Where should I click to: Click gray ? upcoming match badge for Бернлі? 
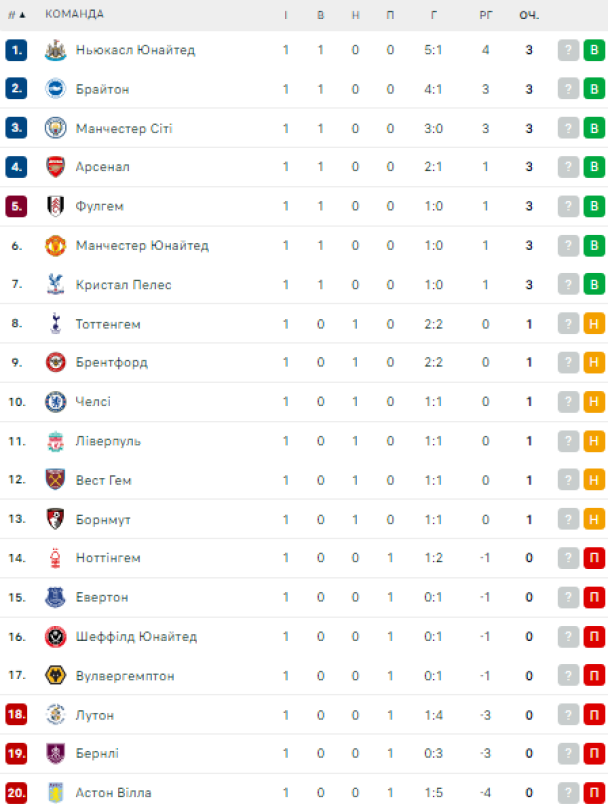[x=568, y=753]
